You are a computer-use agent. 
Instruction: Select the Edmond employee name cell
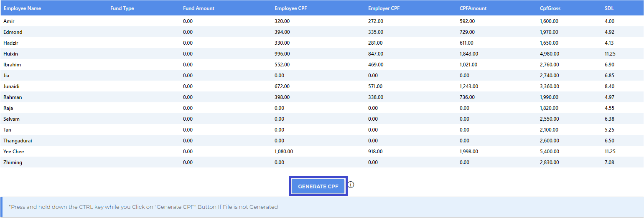(13, 32)
